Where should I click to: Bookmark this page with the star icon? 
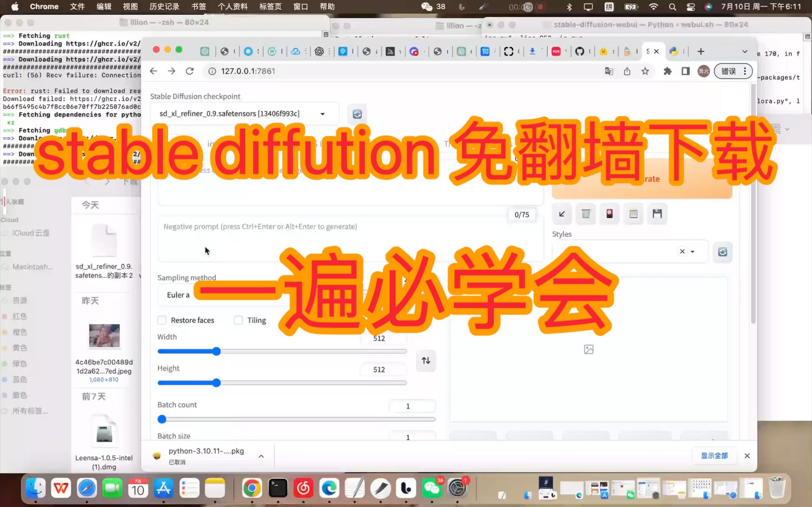coord(645,71)
